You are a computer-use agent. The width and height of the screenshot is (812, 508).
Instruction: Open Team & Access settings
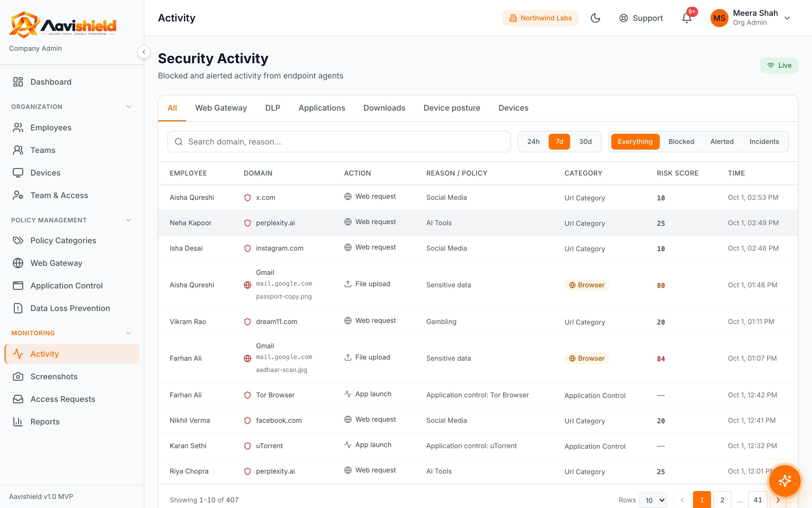coord(72,195)
